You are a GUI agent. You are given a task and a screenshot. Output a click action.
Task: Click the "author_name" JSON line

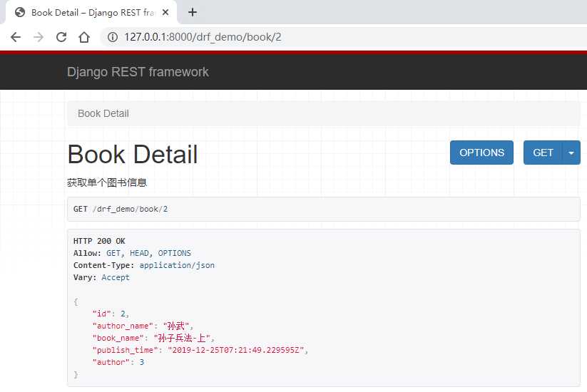[143, 326]
